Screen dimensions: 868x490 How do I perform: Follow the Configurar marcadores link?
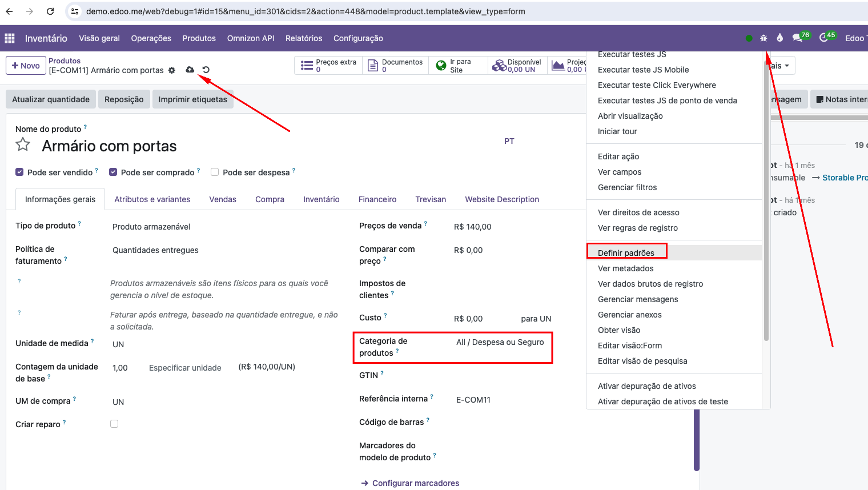point(416,483)
